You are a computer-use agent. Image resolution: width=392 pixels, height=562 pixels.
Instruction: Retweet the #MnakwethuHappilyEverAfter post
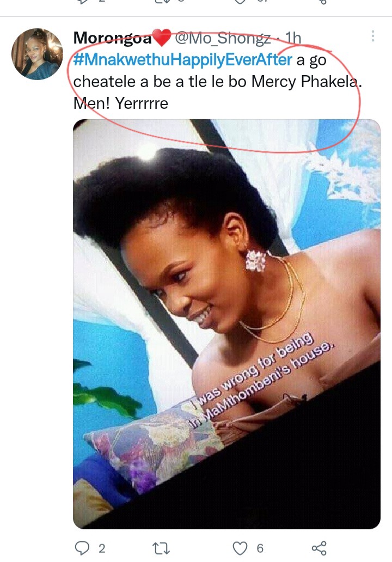[x=161, y=548]
